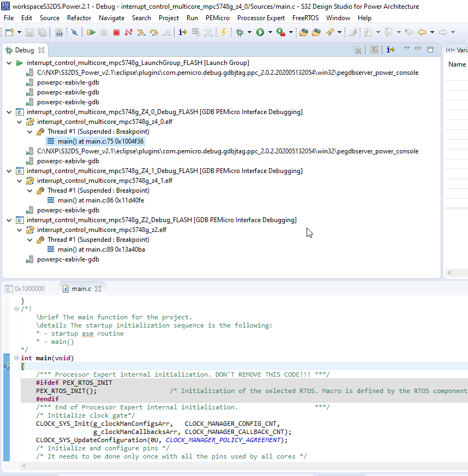The height and width of the screenshot is (476, 468).
Task: Collapse the z4_0.elf process node
Action: 20,122
